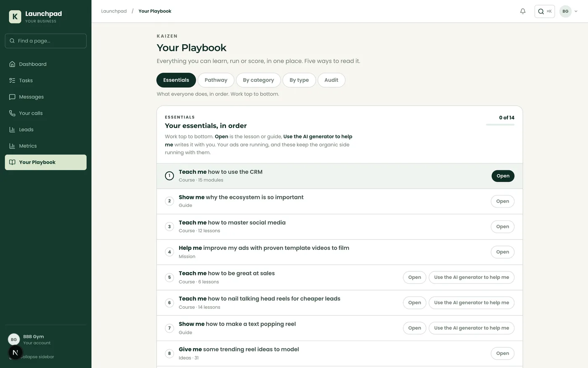Open the master social media course
588x368 pixels.
(x=502, y=227)
